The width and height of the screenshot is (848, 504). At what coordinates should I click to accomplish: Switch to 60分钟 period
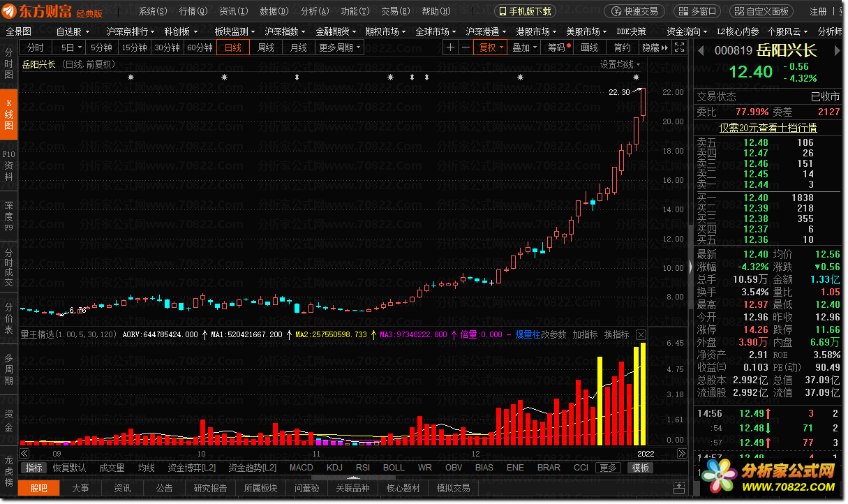point(200,47)
